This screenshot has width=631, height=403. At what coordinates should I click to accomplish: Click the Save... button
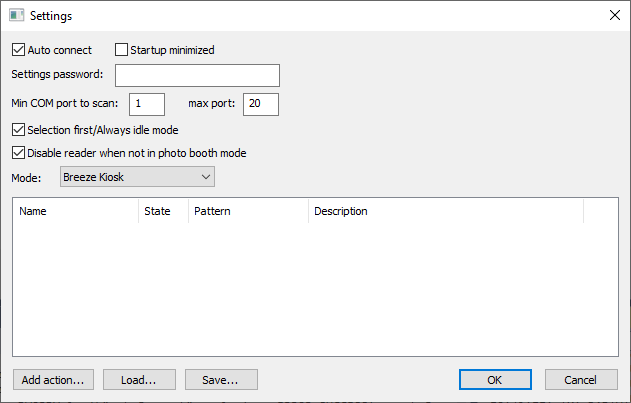(x=221, y=380)
